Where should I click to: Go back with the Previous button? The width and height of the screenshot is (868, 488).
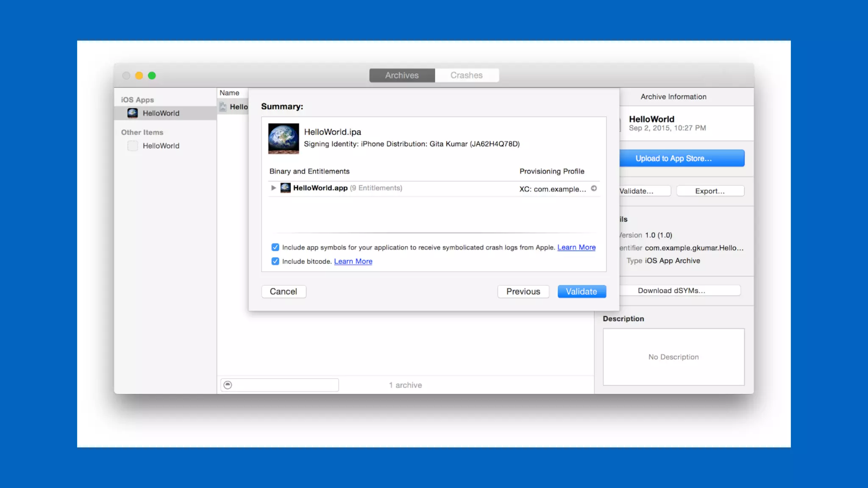pyautogui.click(x=523, y=291)
